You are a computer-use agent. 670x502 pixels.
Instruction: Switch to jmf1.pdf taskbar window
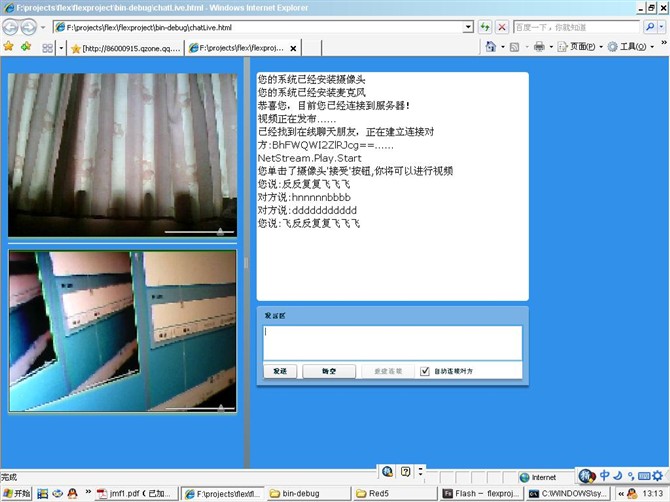click(x=135, y=493)
